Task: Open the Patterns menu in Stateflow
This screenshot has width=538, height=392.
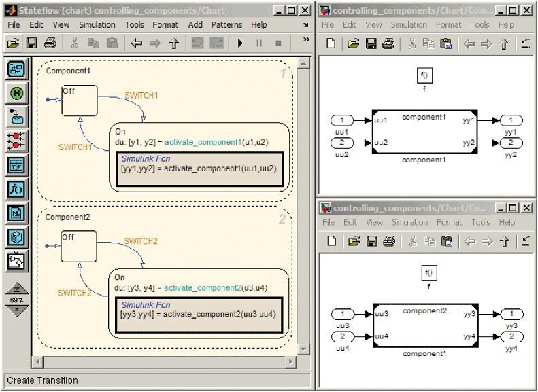Action: [226, 25]
